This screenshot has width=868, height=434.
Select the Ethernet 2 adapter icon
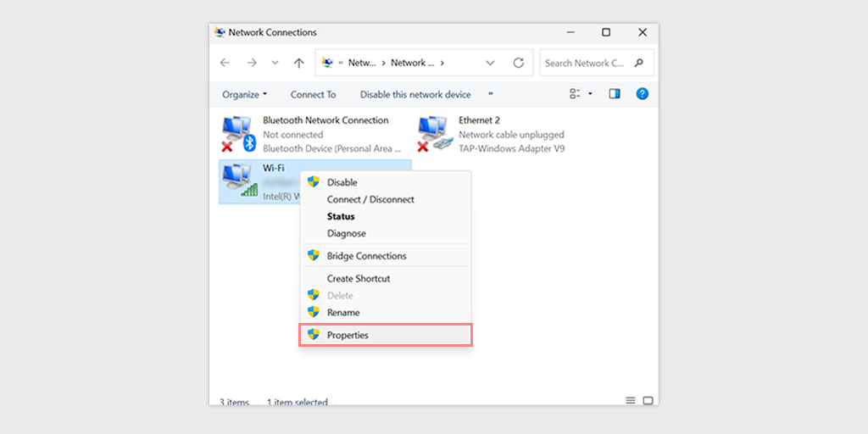pos(435,134)
